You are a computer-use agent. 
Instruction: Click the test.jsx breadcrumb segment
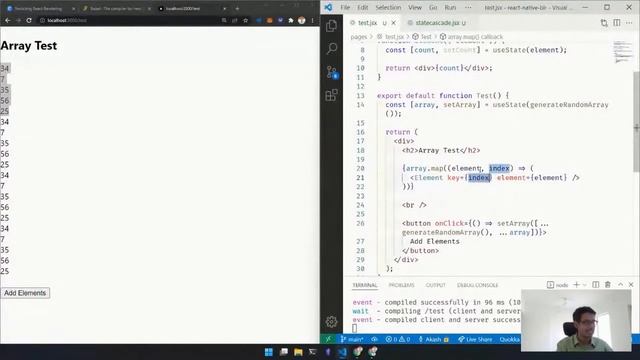point(394,37)
